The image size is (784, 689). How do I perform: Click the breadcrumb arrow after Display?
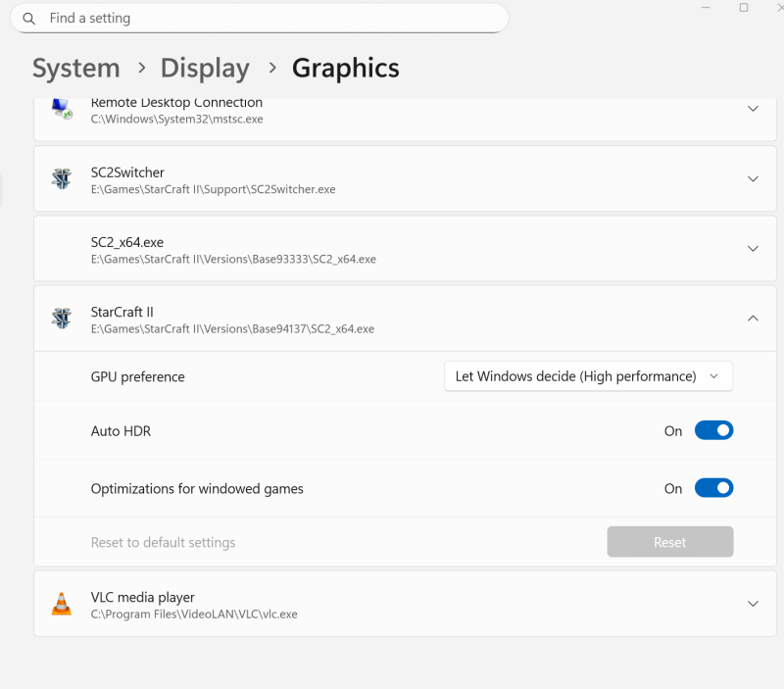click(272, 68)
